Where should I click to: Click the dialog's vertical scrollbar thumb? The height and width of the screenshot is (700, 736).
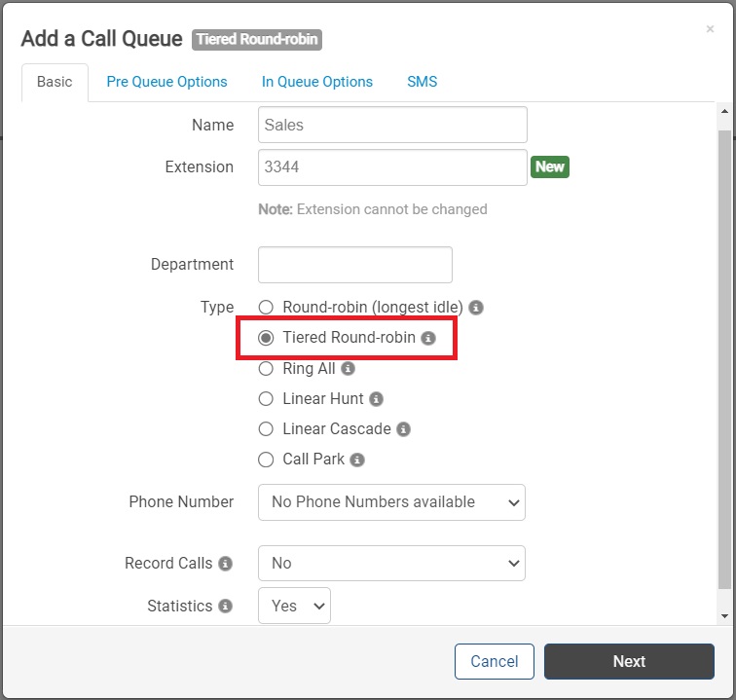tap(724, 359)
